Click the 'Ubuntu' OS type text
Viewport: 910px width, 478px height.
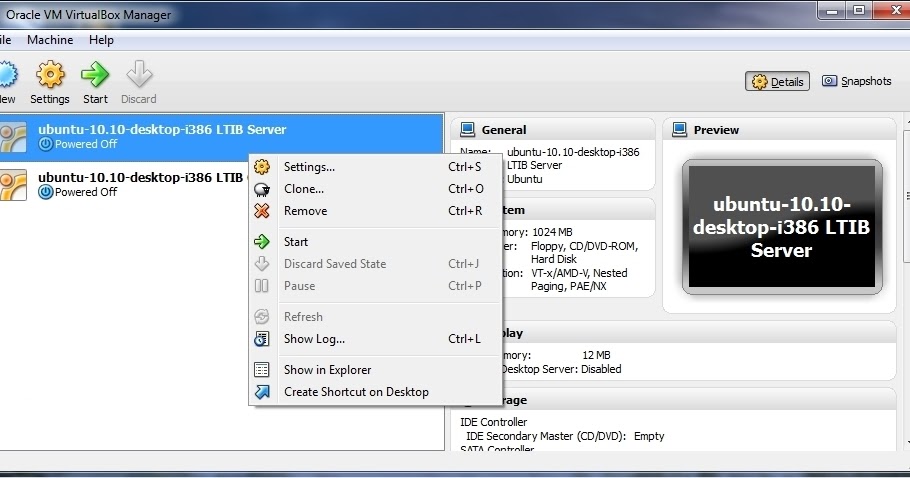click(525, 179)
